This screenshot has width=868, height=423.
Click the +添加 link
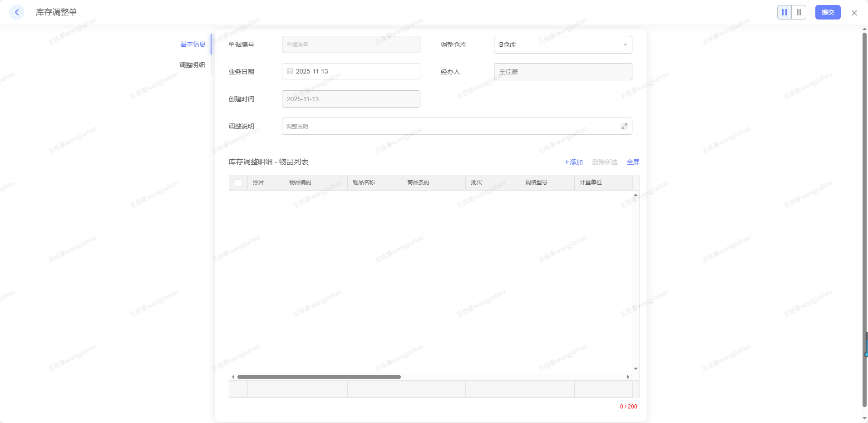tap(573, 162)
